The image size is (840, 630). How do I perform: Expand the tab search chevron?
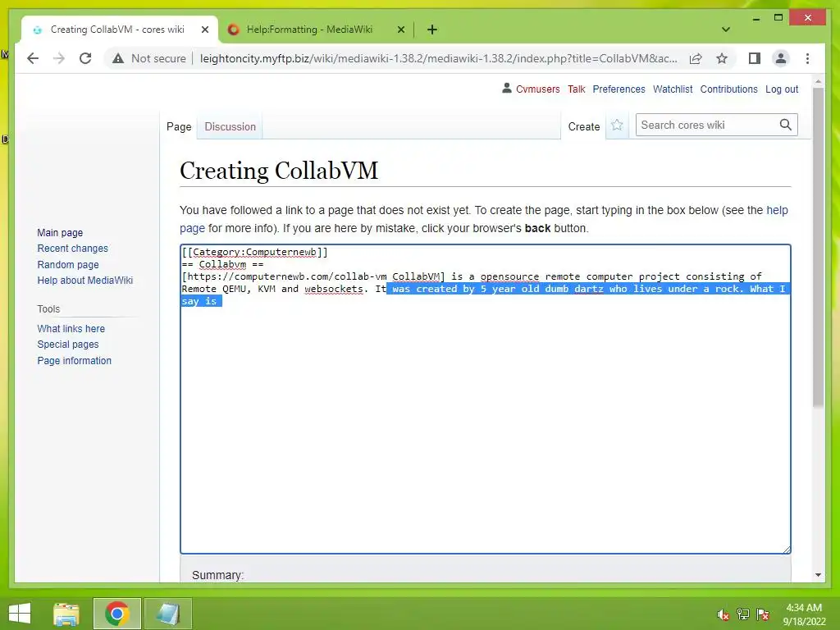pyautogui.click(x=726, y=30)
